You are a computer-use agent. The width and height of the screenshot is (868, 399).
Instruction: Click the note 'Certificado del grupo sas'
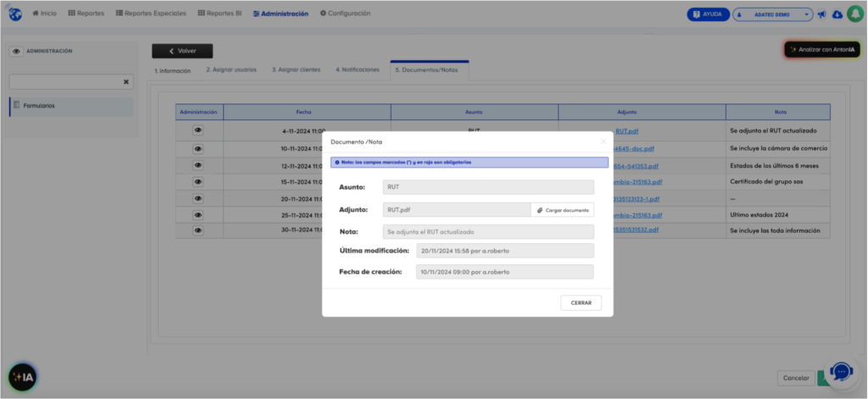(x=766, y=181)
